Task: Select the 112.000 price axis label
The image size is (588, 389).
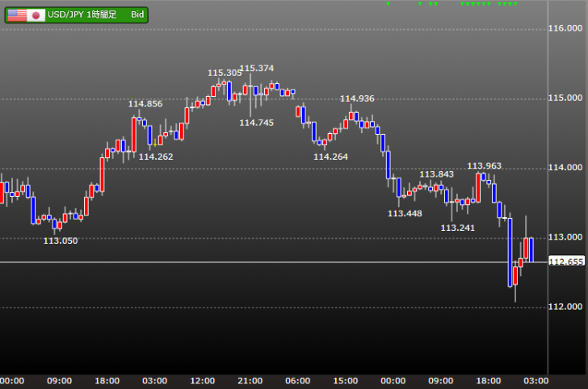Action: (566, 307)
